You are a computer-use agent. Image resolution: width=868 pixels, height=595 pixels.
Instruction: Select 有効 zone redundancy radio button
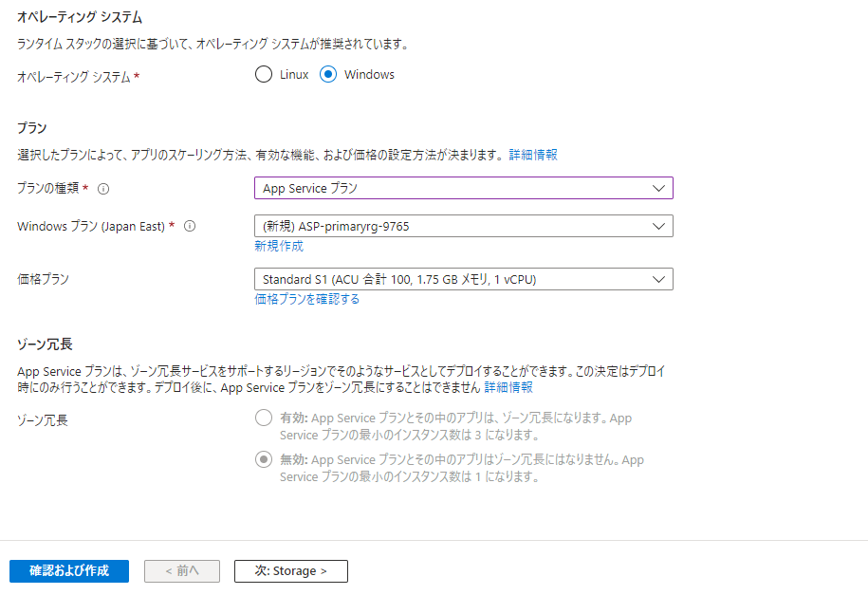(264, 418)
